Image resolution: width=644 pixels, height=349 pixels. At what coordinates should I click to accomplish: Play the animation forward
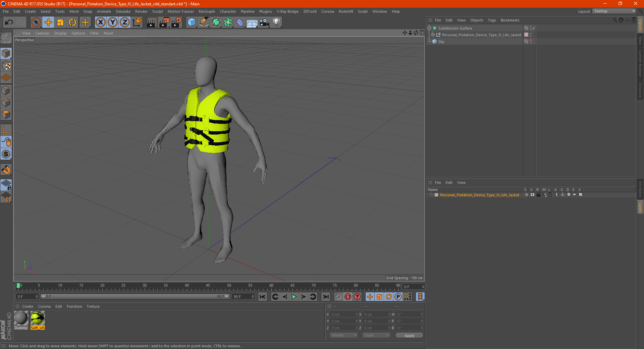pos(294,297)
